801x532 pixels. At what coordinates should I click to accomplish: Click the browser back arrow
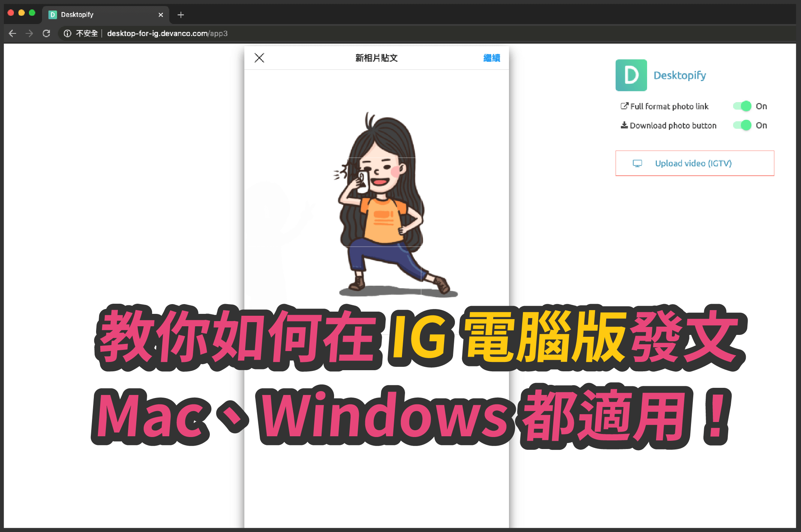tap(12, 33)
